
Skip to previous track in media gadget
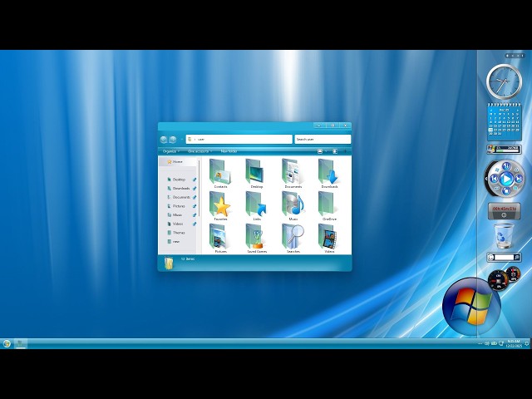(x=494, y=179)
